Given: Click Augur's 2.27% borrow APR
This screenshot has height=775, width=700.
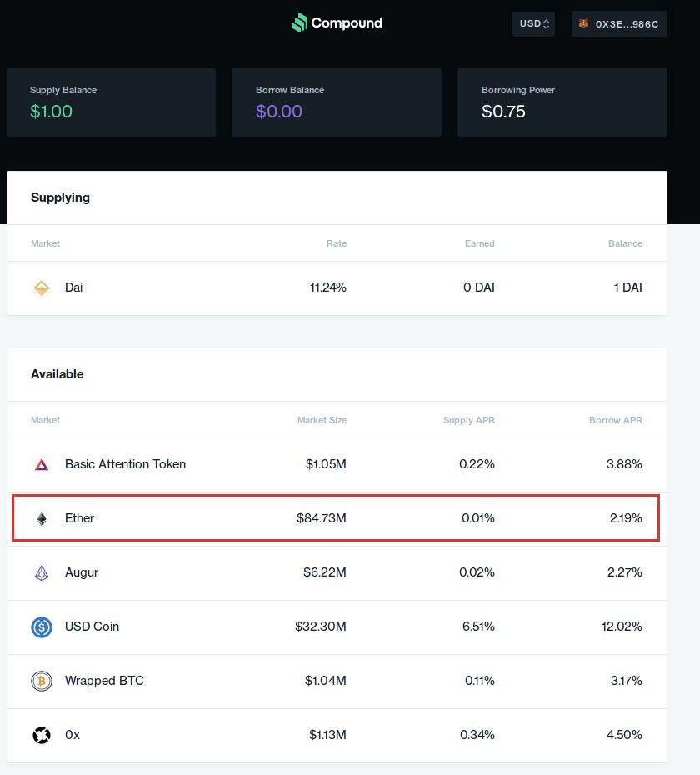Looking at the screenshot, I should [625, 572].
